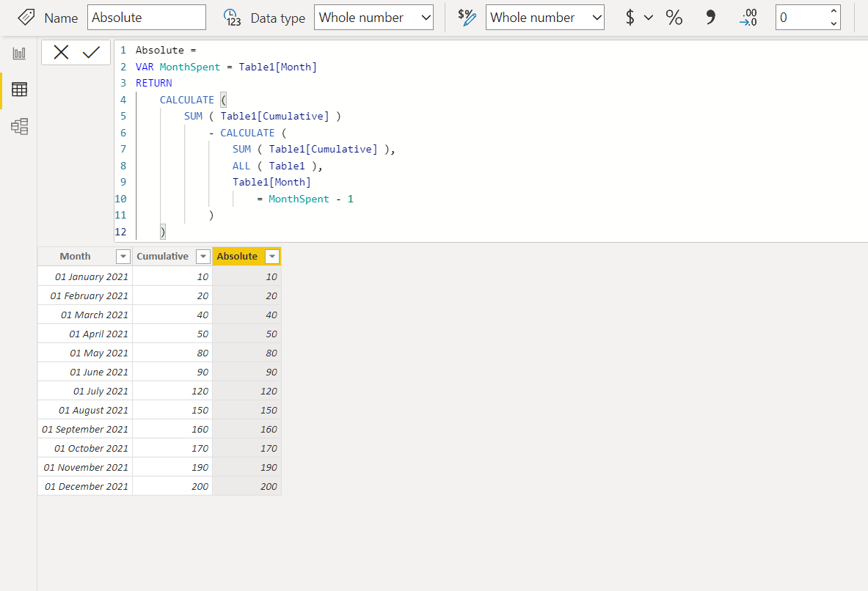
Task: Decrease decimal places stepper down
Action: (834, 23)
